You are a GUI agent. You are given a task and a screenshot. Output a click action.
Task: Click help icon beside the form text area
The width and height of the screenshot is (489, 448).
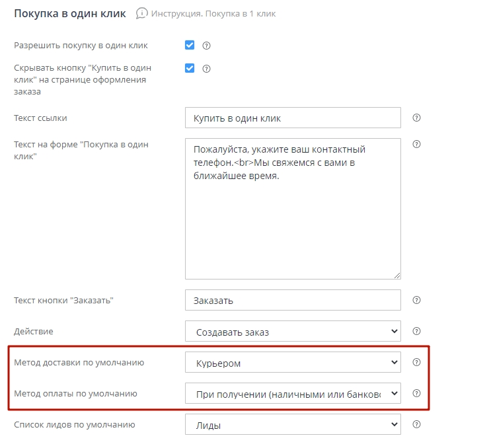tap(416, 144)
